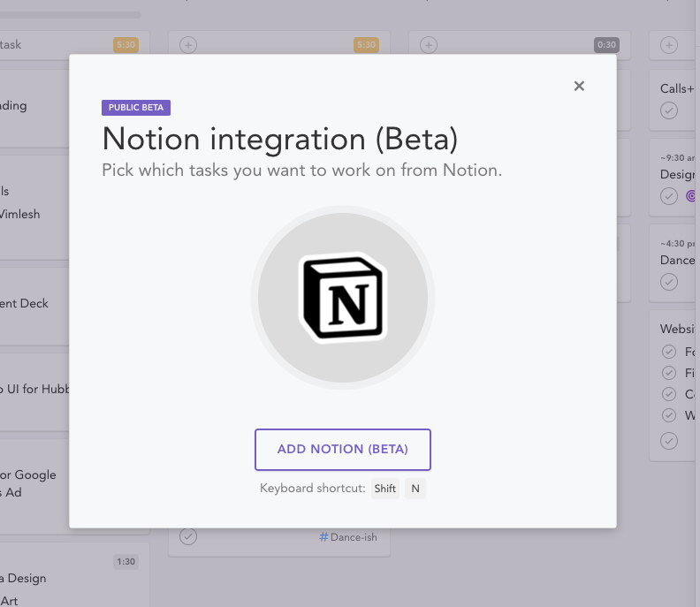Open the 5:30 badge in the second column
Viewport: 700px width, 607px height.
click(x=366, y=45)
